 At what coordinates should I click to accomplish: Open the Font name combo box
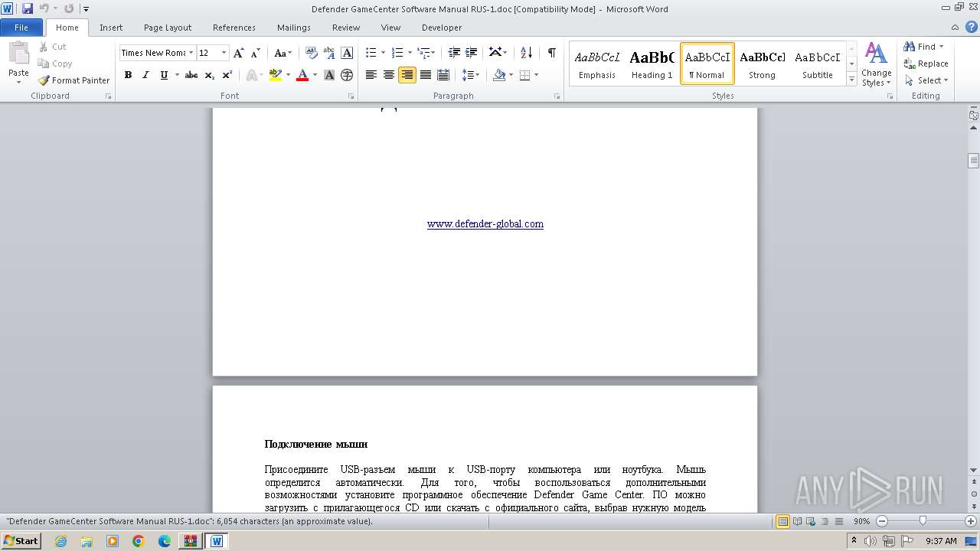click(157, 53)
